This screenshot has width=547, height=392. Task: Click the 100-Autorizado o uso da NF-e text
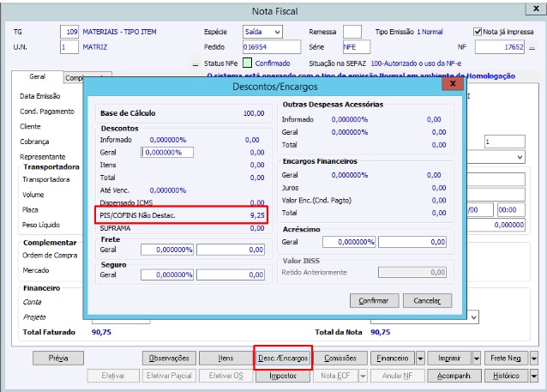(x=416, y=63)
